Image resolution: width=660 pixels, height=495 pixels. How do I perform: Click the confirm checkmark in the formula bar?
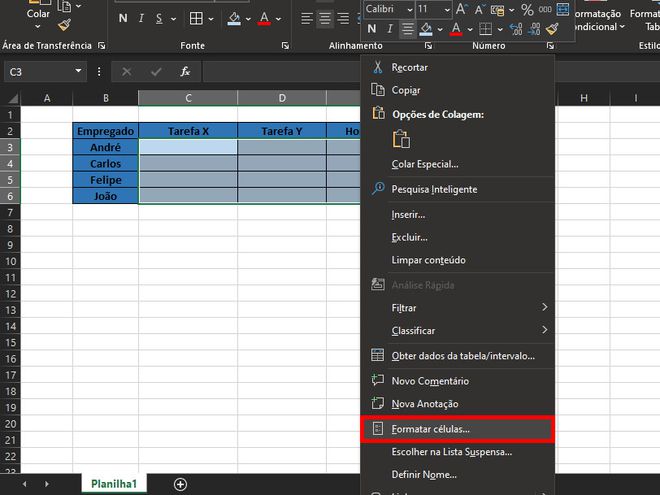(156, 72)
